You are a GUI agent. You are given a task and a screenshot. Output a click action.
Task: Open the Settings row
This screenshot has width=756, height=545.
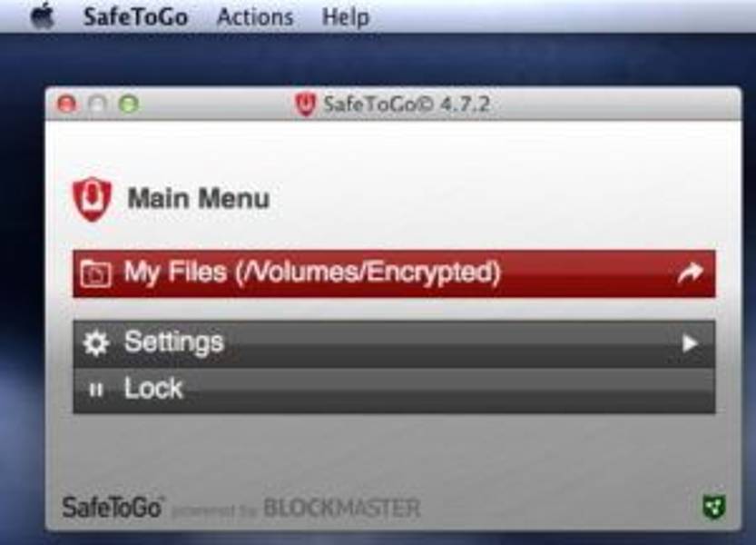(394, 343)
